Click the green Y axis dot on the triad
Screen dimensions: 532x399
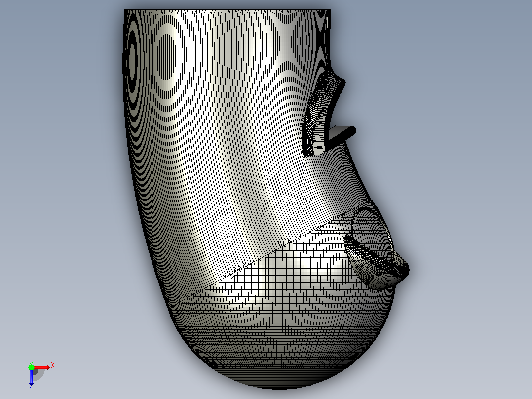31,367
